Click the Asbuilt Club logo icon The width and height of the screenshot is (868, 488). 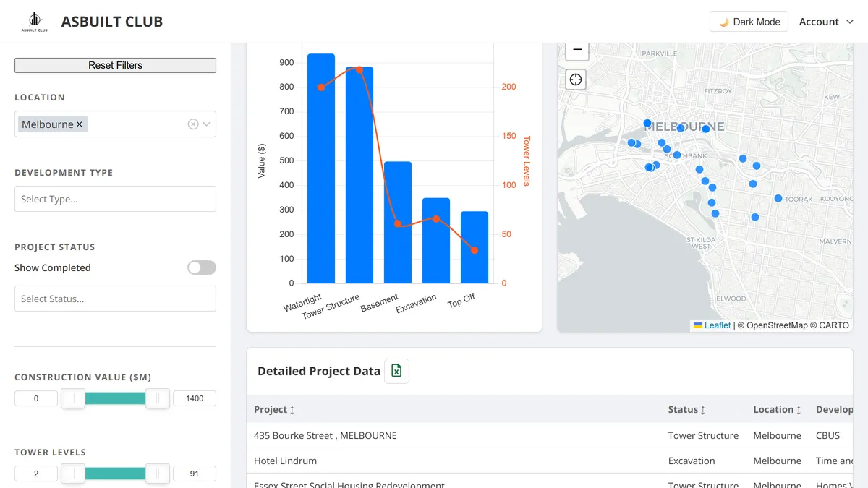[x=34, y=22]
